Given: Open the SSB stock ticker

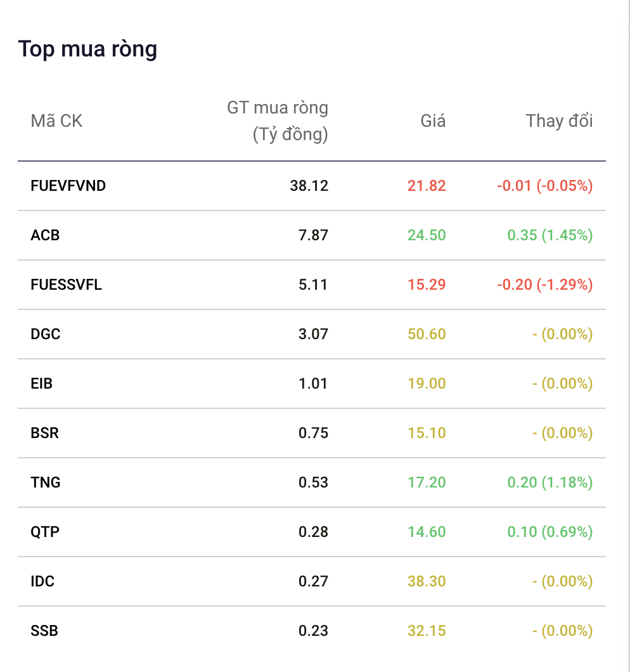Looking at the screenshot, I should click(x=44, y=631).
